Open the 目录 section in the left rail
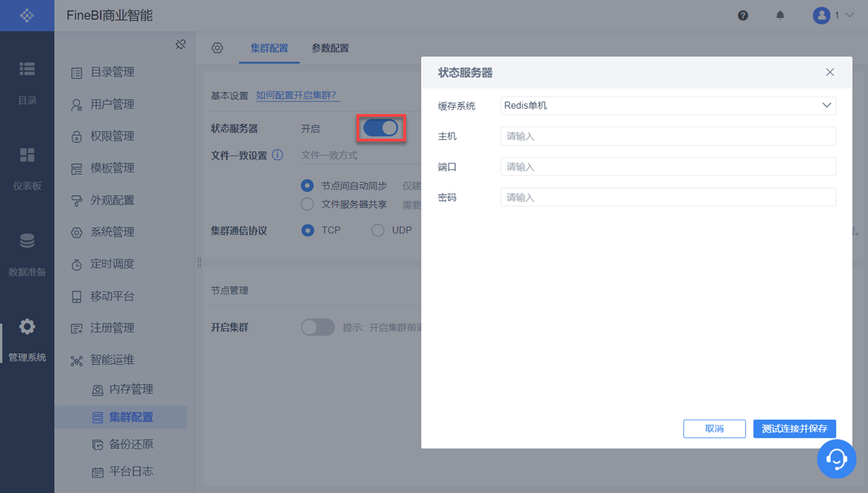Screen dimensions: 868x493 pos(27,83)
